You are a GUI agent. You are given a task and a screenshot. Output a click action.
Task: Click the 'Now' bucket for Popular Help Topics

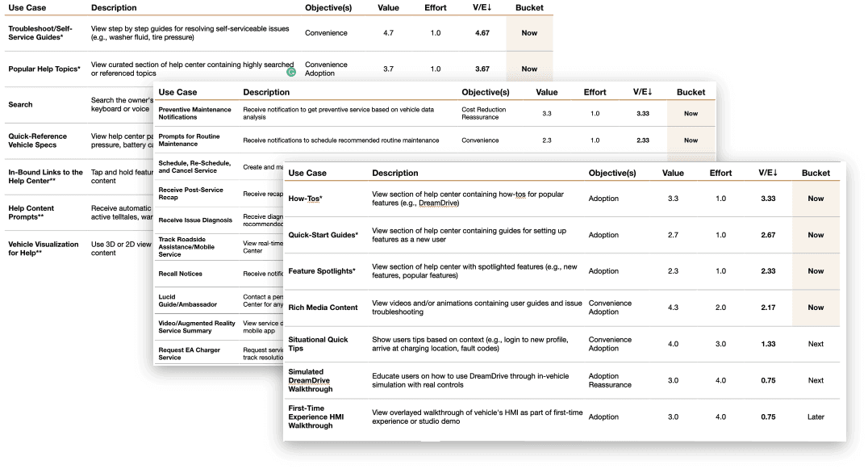pyautogui.click(x=529, y=69)
